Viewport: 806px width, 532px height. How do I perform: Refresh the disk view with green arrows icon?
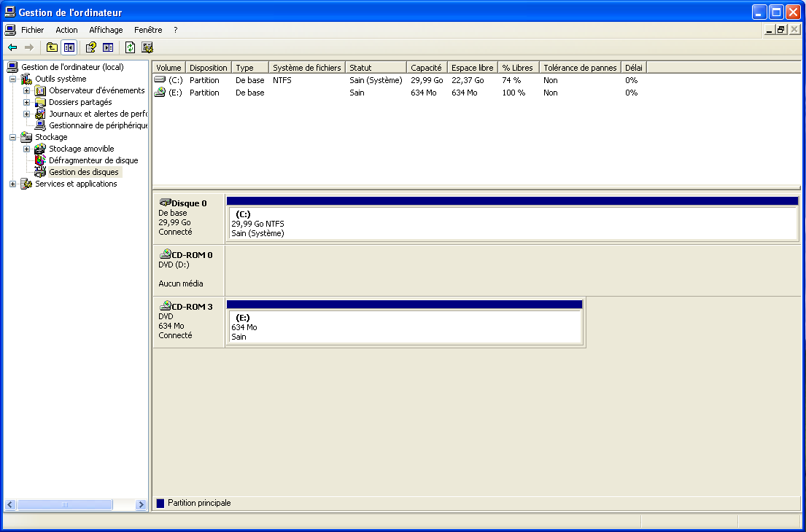pos(131,48)
